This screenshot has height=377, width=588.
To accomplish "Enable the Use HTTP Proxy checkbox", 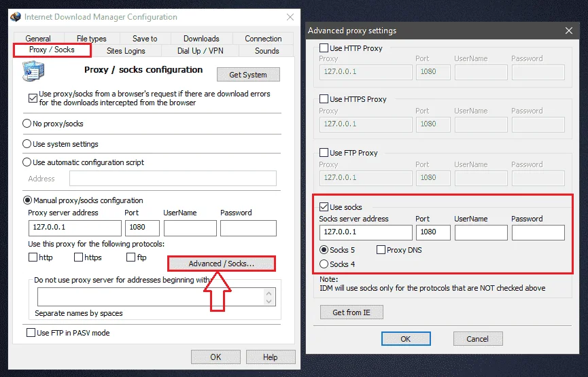I will tap(324, 48).
